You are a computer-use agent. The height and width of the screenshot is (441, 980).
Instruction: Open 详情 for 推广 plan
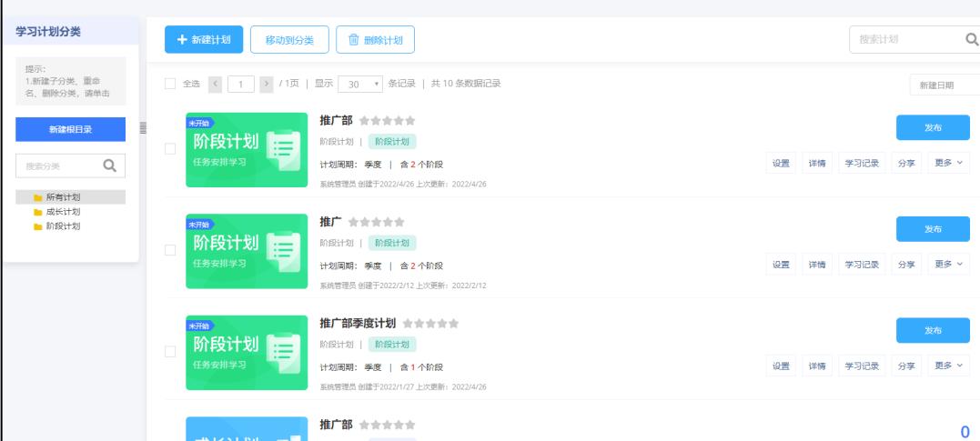(817, 265)
